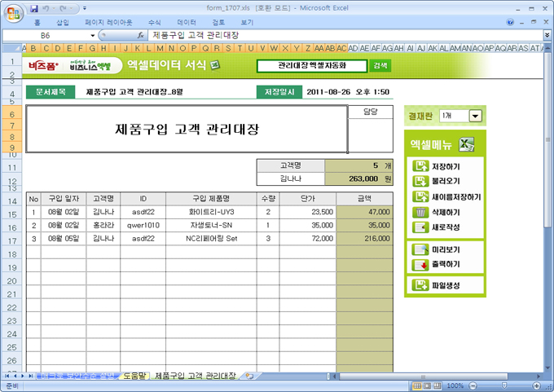Click the 미리보기 preview icon
Image resolution: width=554 pixels, height=392 pixels.
click(x=421, y=249)
